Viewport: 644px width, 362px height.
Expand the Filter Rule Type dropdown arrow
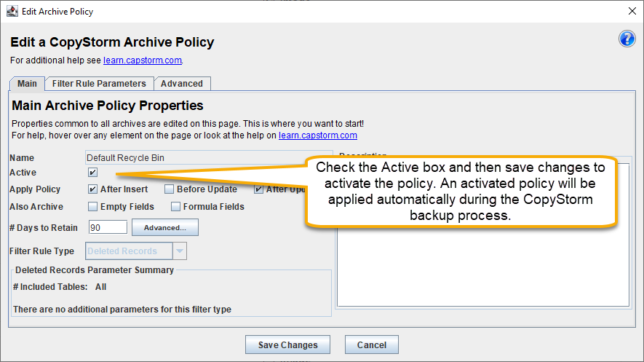coord(180,251)
